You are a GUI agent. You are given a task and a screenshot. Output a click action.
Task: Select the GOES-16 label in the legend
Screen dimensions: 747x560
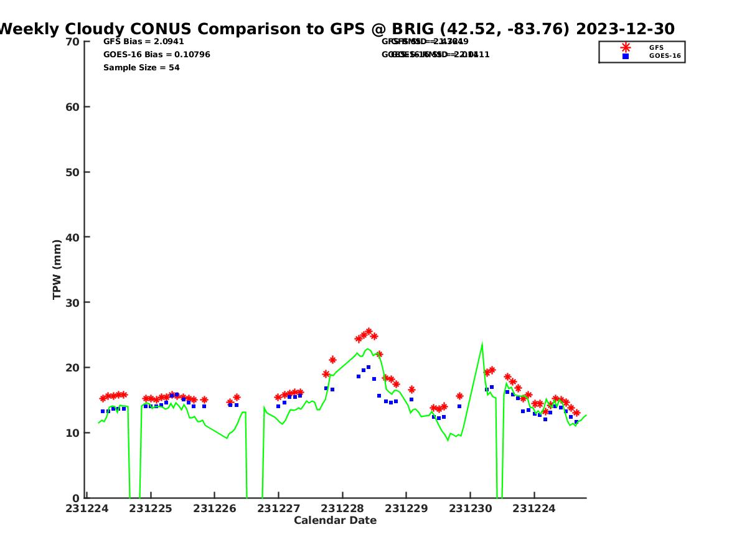point(665,56)
